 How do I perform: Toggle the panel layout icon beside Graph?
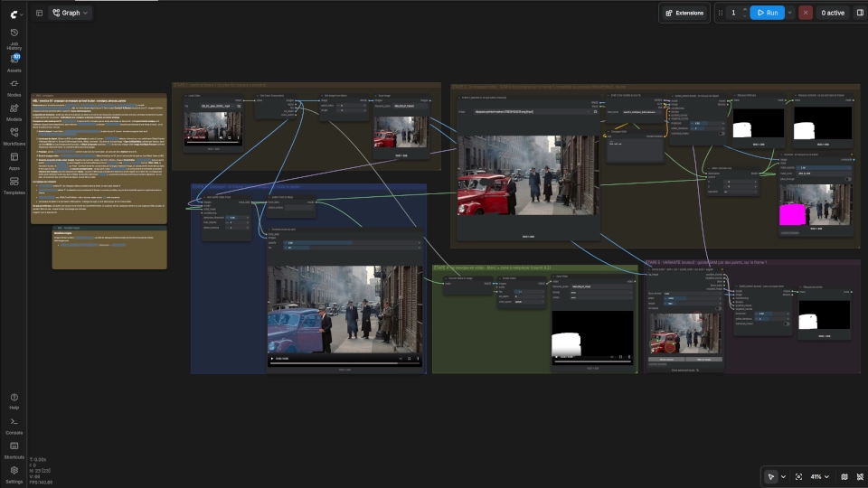pyautogui.click(x=39, y=13)
